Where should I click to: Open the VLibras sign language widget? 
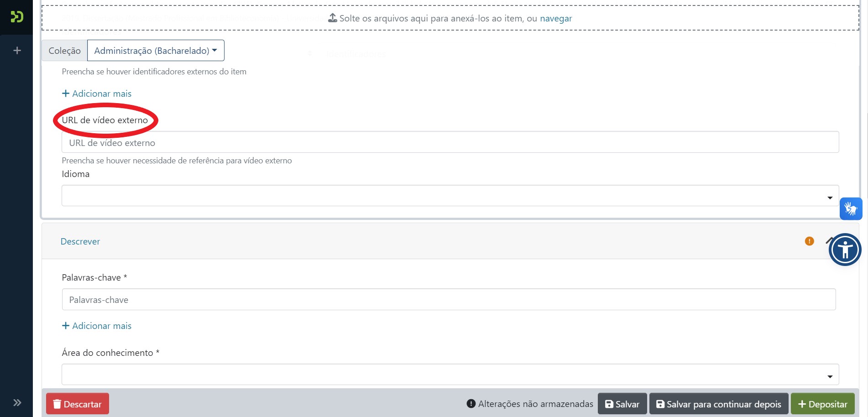(x=851, y=209)
